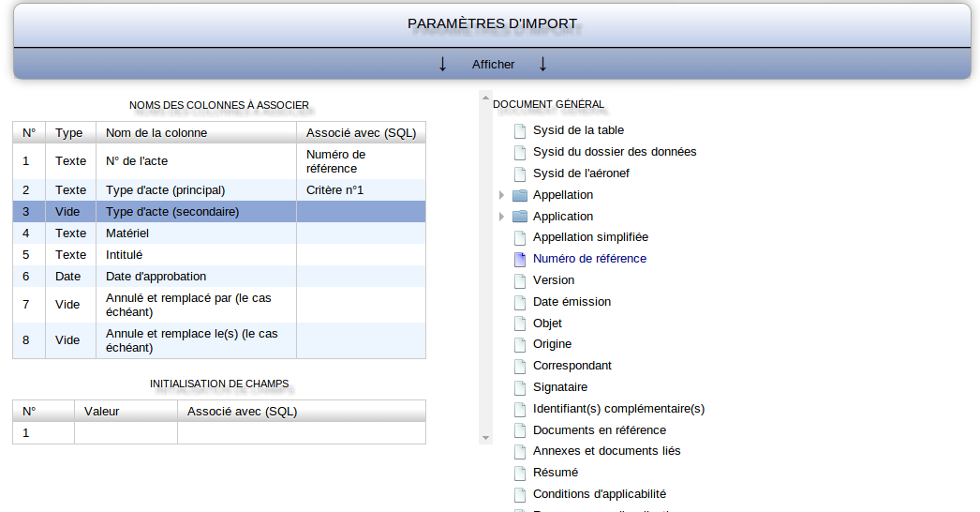Click the scroll up arrow of the tree panel

(x=485, y=98)
